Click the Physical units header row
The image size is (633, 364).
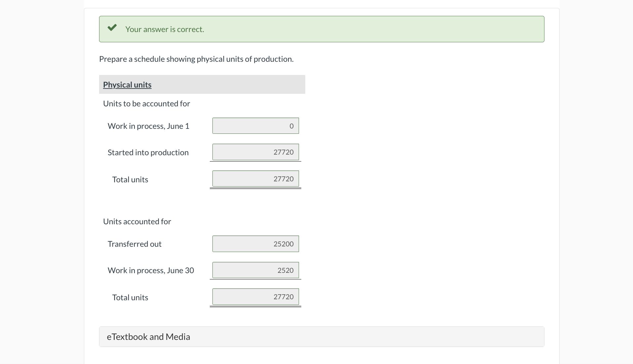point(202,85)
